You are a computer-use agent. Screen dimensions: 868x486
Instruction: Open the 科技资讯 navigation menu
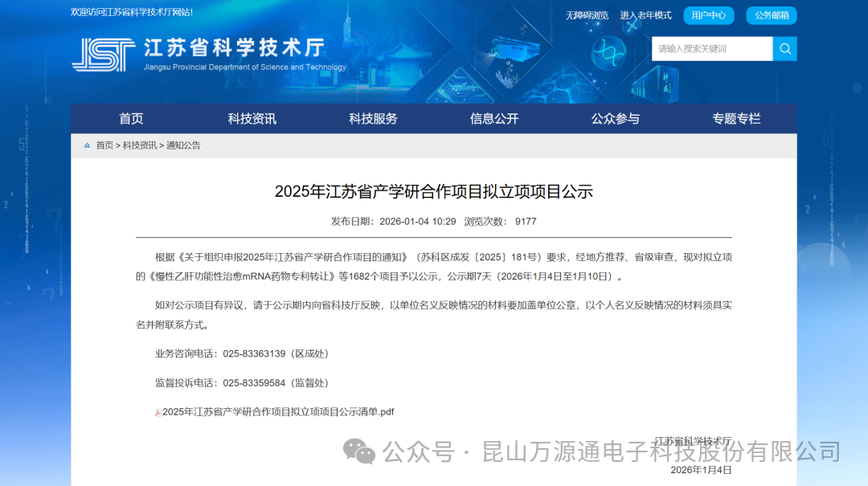coord(252,119)
